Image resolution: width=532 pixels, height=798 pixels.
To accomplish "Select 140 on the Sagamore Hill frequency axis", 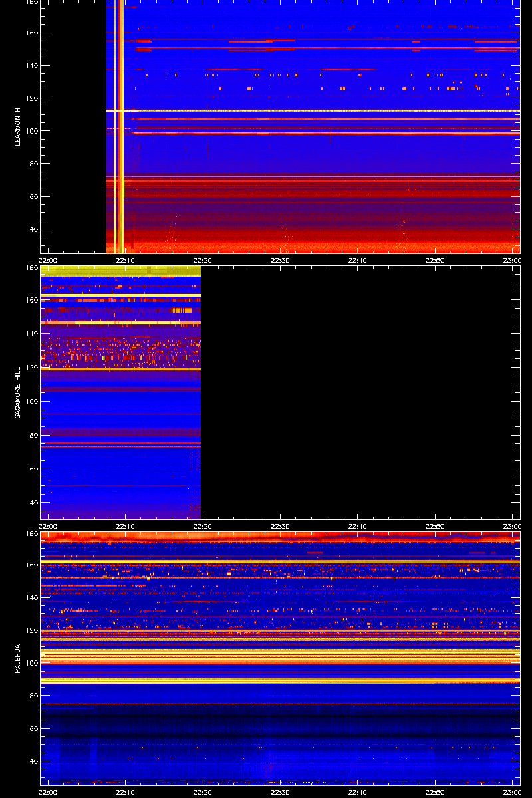I will click(31, 334).
